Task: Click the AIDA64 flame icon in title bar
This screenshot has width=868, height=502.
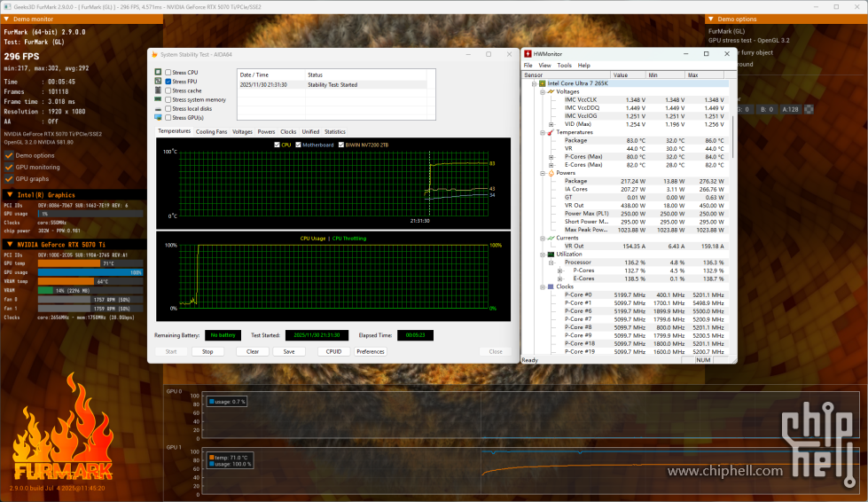Action: 154,54
